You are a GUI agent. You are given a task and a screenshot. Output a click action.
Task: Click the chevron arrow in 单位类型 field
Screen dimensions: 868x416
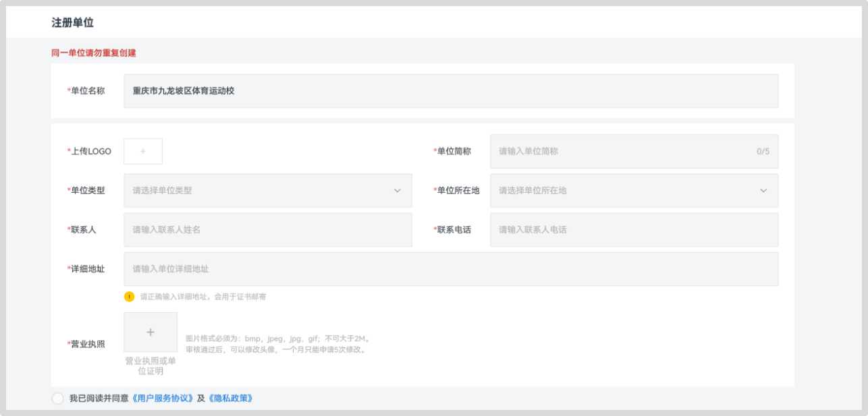click(x=398, y=191)
